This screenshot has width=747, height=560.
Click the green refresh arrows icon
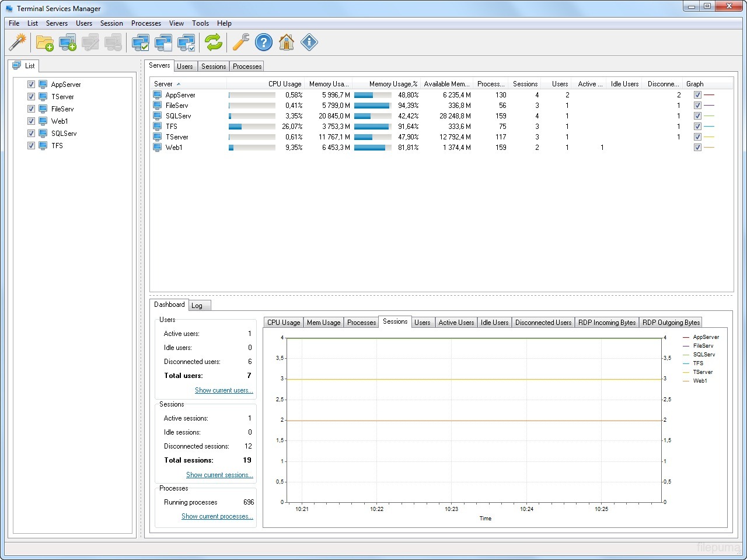coord(214,42)
